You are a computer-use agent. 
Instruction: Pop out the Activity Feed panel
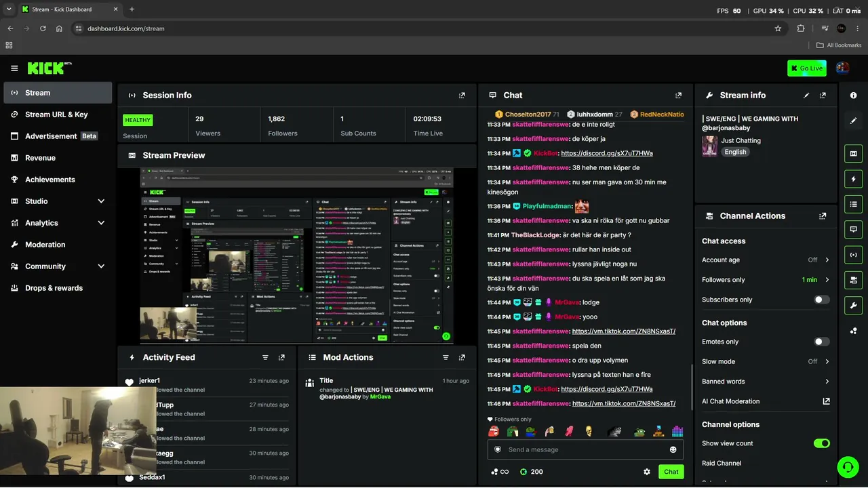coord(281,357)
